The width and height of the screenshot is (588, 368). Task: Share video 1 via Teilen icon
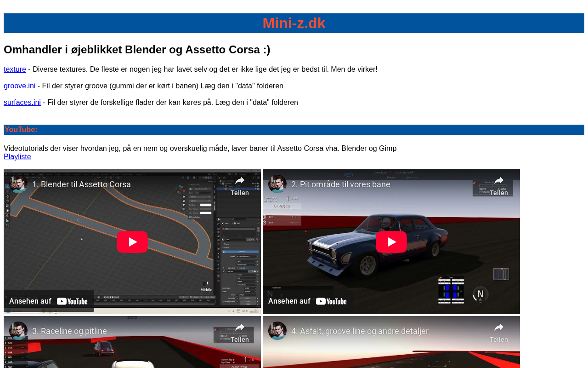(240, 184)
